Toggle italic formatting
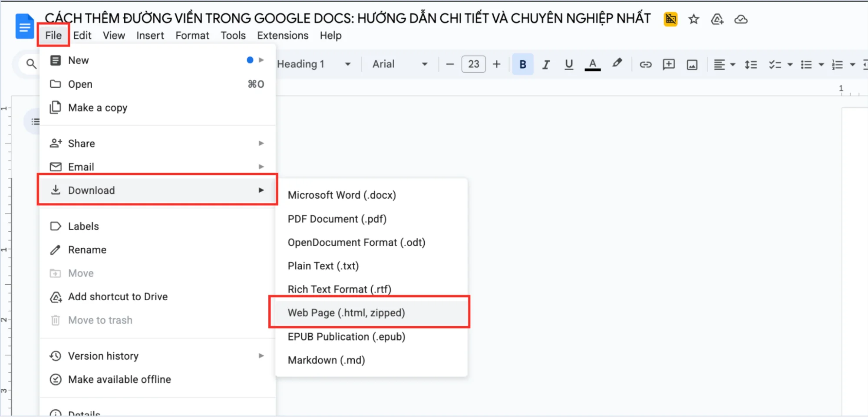The width and height of the screenshot is (868, 417). click(x=546, y=64)
